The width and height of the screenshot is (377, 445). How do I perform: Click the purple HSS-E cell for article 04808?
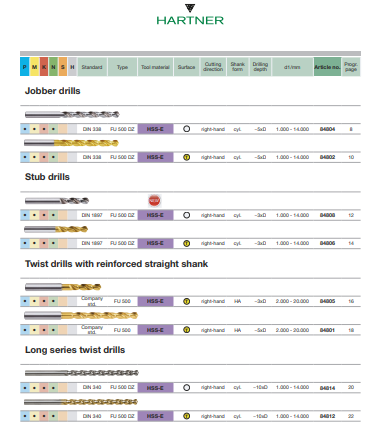(x=155, y=215)
